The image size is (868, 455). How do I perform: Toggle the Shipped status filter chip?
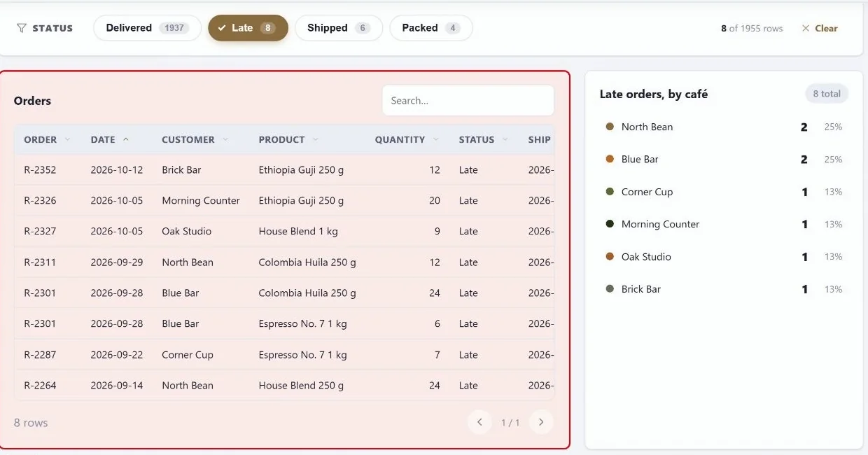(x=339, y=28)
